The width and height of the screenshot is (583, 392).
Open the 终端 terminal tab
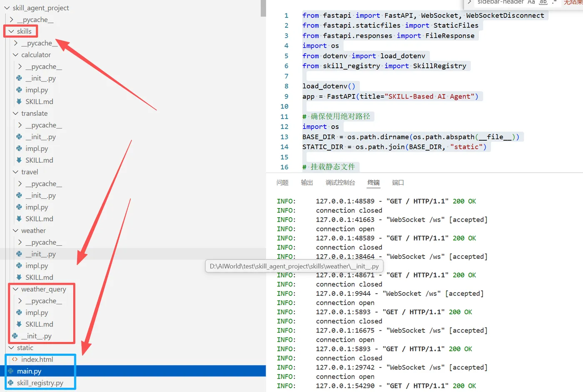pos(374,183)
